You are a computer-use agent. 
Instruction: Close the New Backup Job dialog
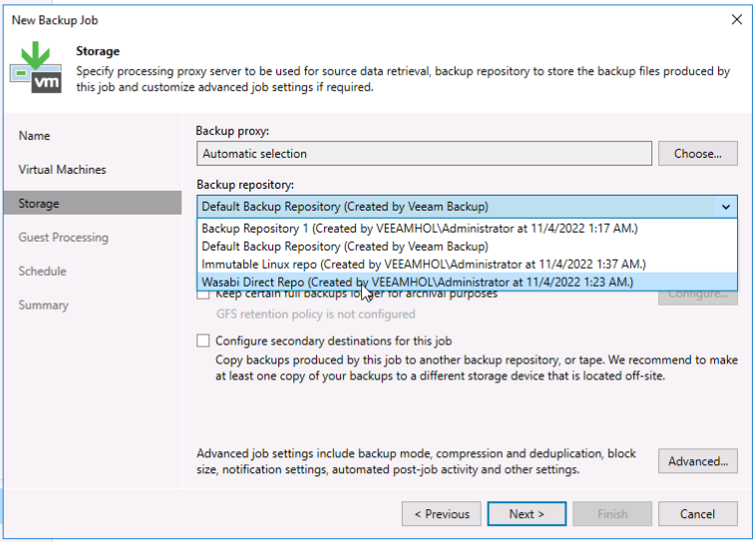pyautogui.click(x=736, y=19)
